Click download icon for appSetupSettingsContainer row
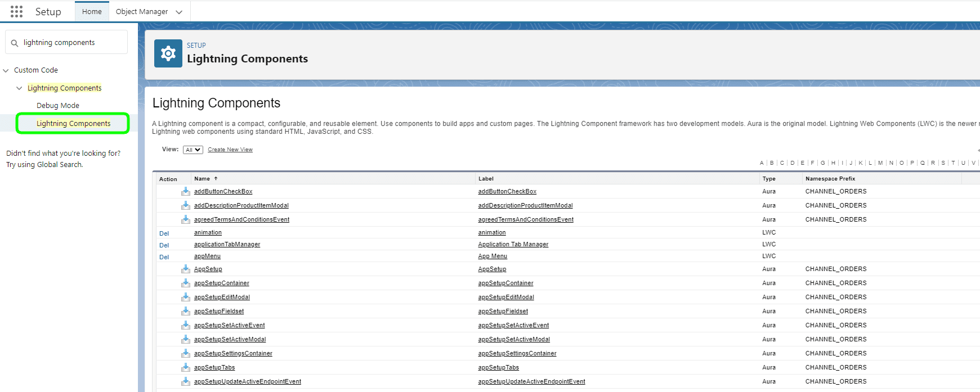 click(x=185, y=353)
